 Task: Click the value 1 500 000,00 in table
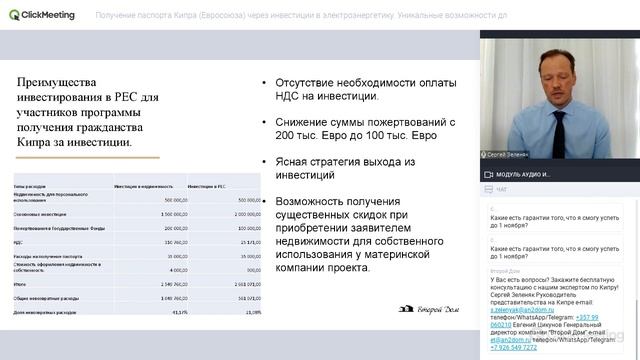(174, 214)
